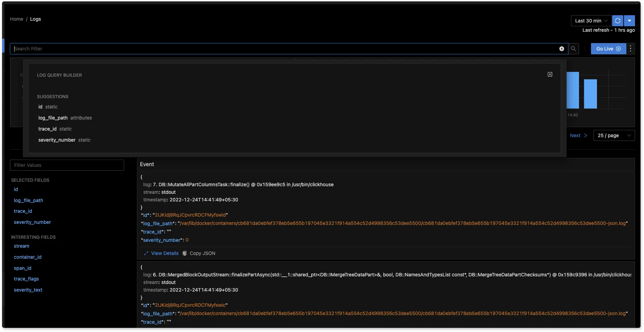Click the first log's log_file_path value

pos(403,223)
